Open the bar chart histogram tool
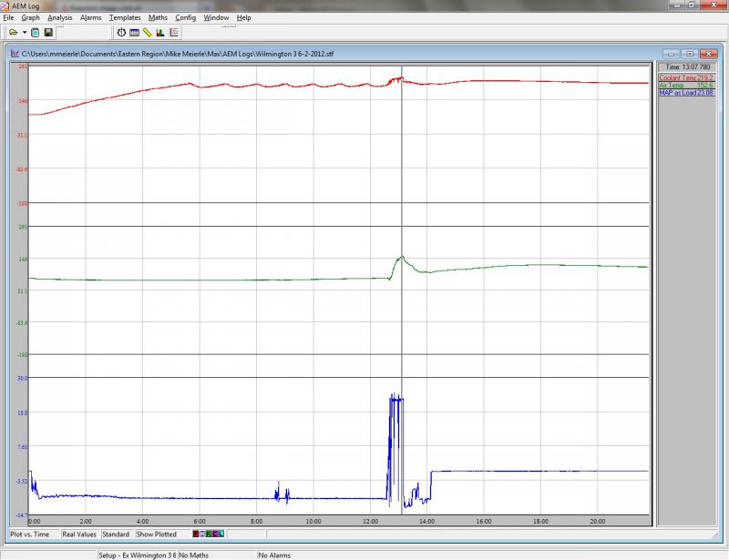This screenshot has width=729, height=560. click(159, 33)
